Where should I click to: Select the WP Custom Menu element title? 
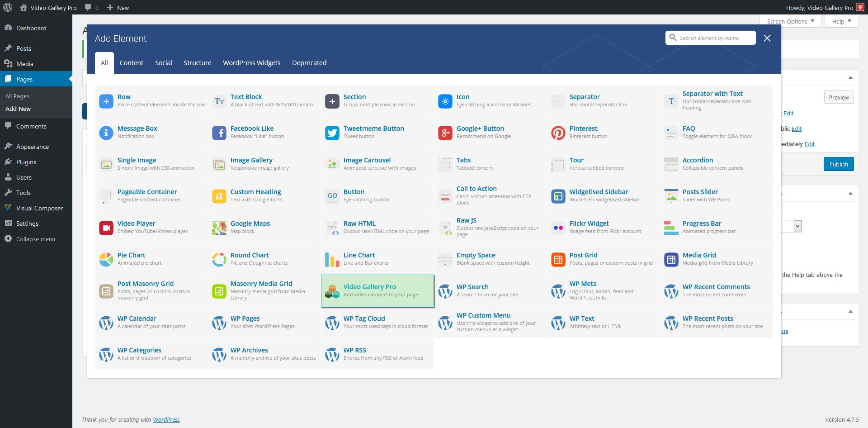point(483,315)
